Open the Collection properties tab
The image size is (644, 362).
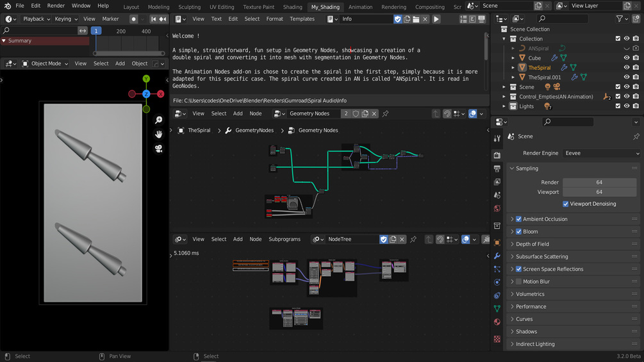click(497, 226)
